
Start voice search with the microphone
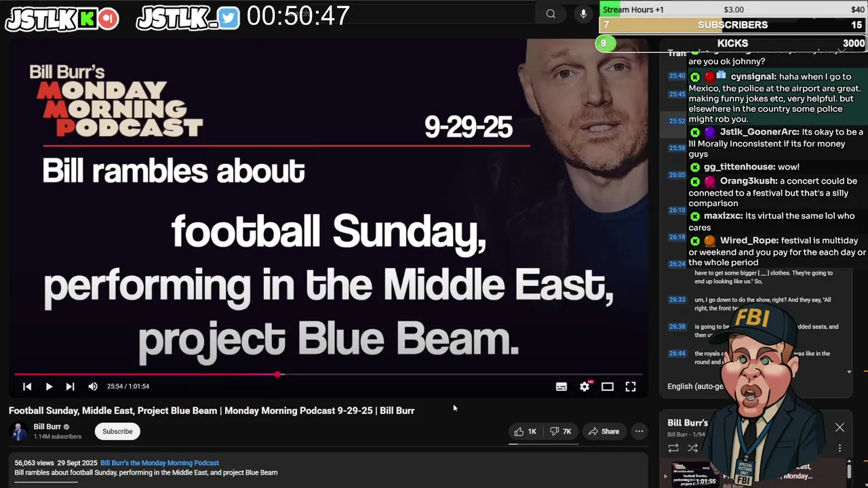point(583,14)
